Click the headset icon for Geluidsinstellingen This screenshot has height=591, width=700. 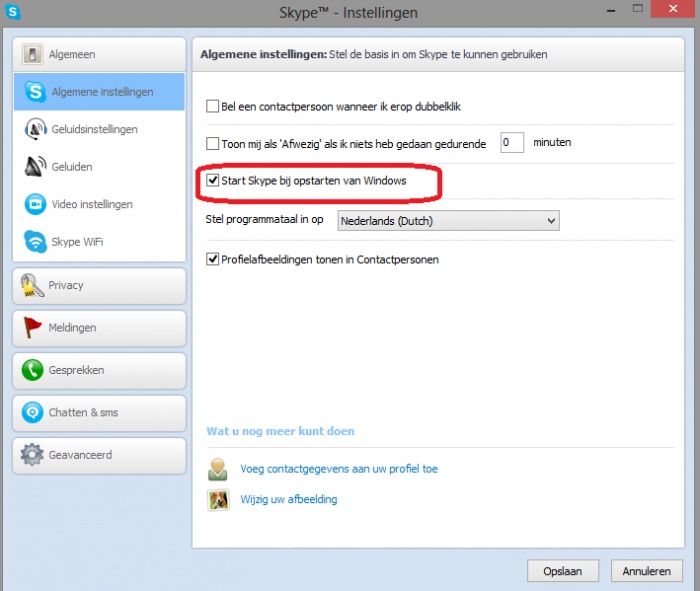35,129
